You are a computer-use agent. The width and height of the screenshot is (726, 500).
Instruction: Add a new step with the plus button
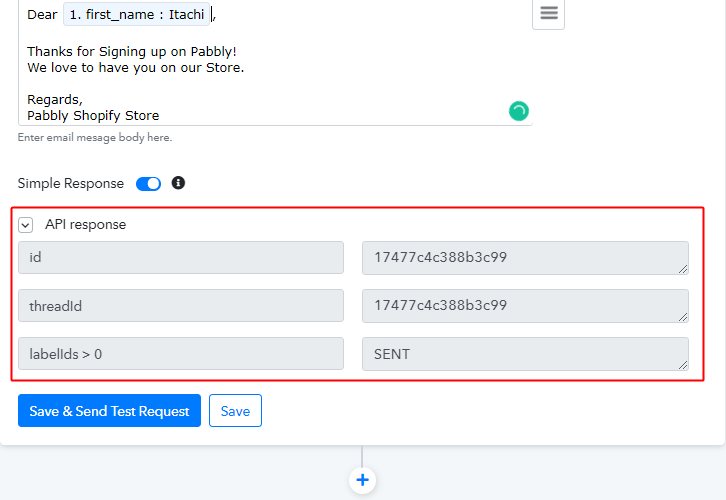[362, 480]
